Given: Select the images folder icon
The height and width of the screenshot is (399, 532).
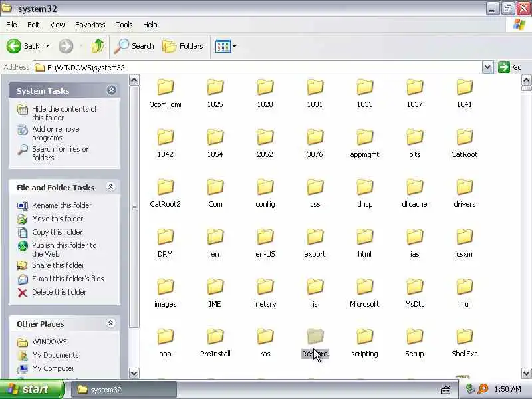Looking at the screenshot, I should point(166,287).
